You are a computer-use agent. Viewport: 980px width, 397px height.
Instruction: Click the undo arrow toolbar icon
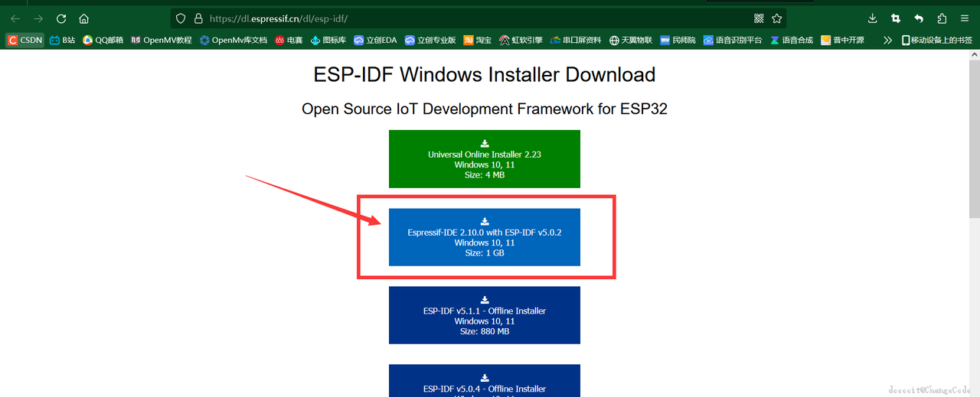[x=919, y=18]
